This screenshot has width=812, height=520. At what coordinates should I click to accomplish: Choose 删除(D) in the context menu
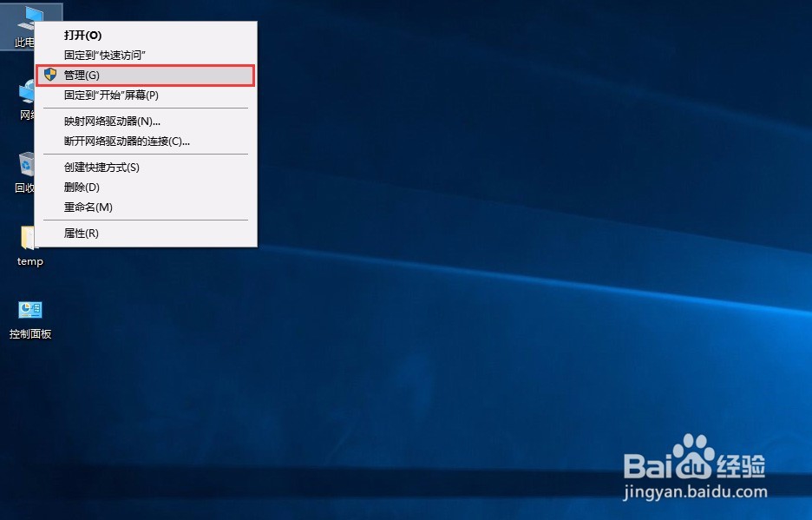pos(146,188)
